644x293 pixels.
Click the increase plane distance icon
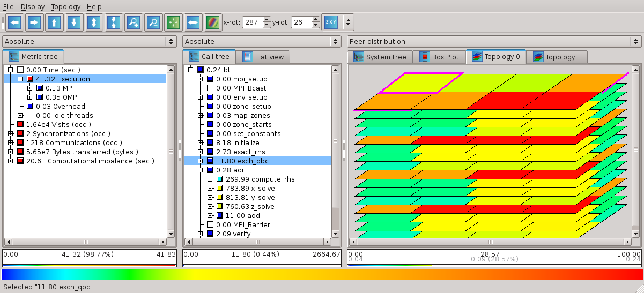point(93,22)
